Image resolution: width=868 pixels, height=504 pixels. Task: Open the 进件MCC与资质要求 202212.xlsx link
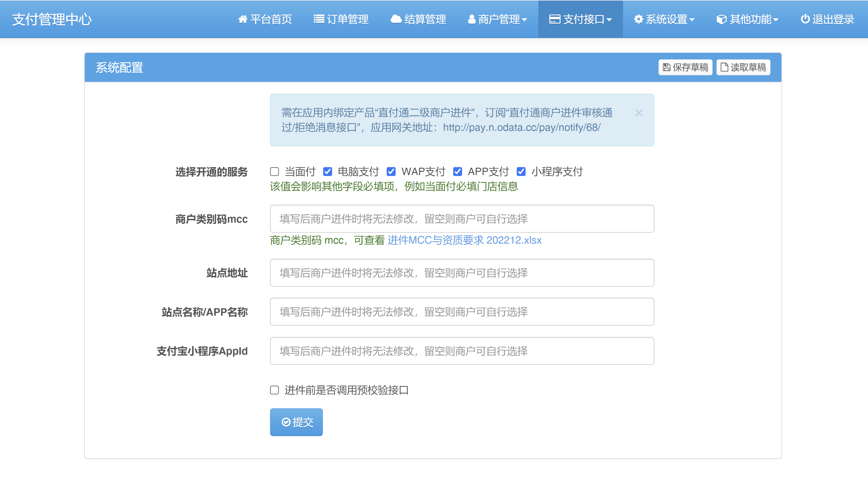tap(464, 240)
